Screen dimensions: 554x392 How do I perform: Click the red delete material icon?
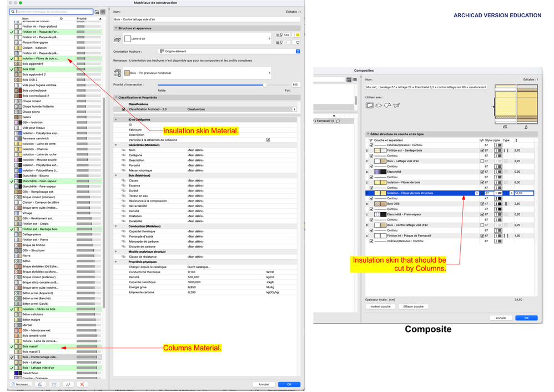click(82, 384)
